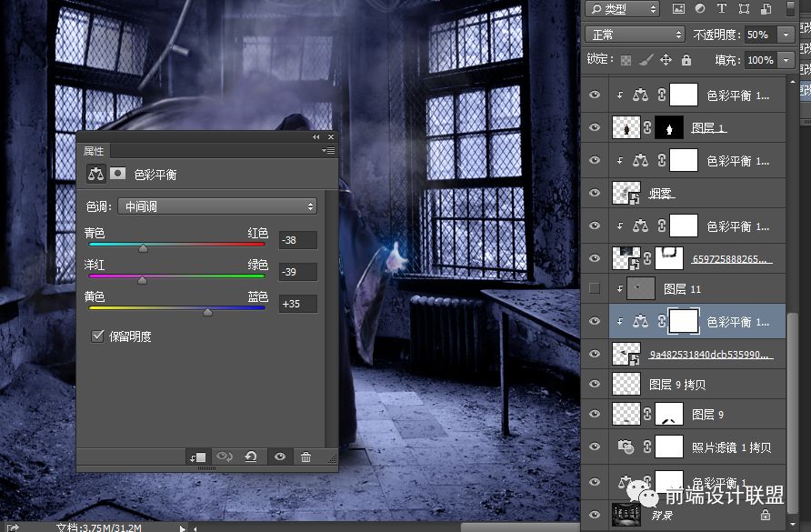Open the 不透明度 slider arrow
Viewport: 811px width, 532px height.
coord(786,35)
